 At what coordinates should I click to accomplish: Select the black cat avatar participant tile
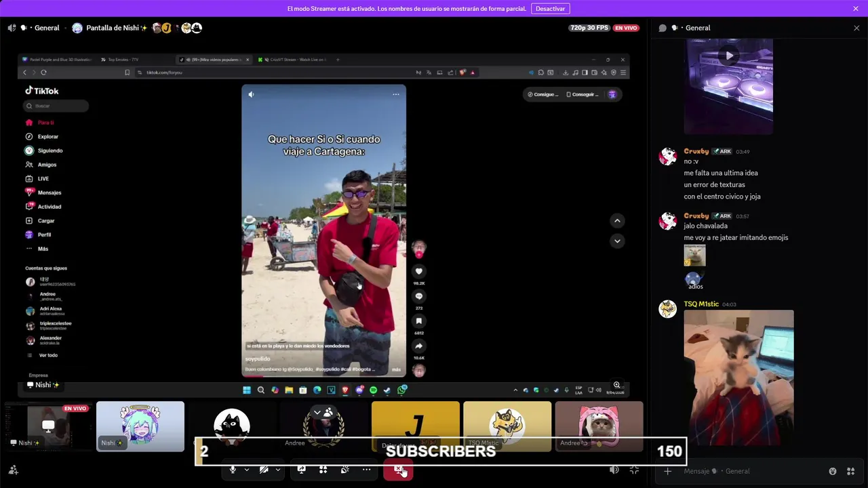pos(232,426)
